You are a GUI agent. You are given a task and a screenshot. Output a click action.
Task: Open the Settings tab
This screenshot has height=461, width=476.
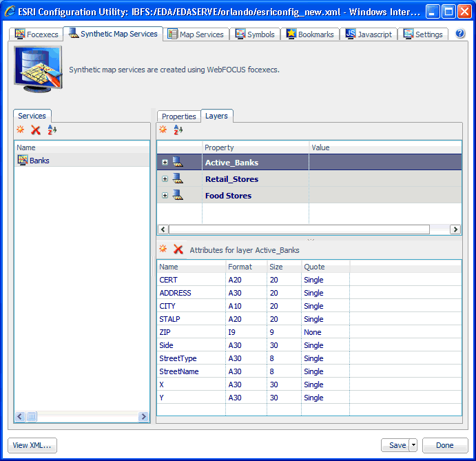tap(423, 34)
